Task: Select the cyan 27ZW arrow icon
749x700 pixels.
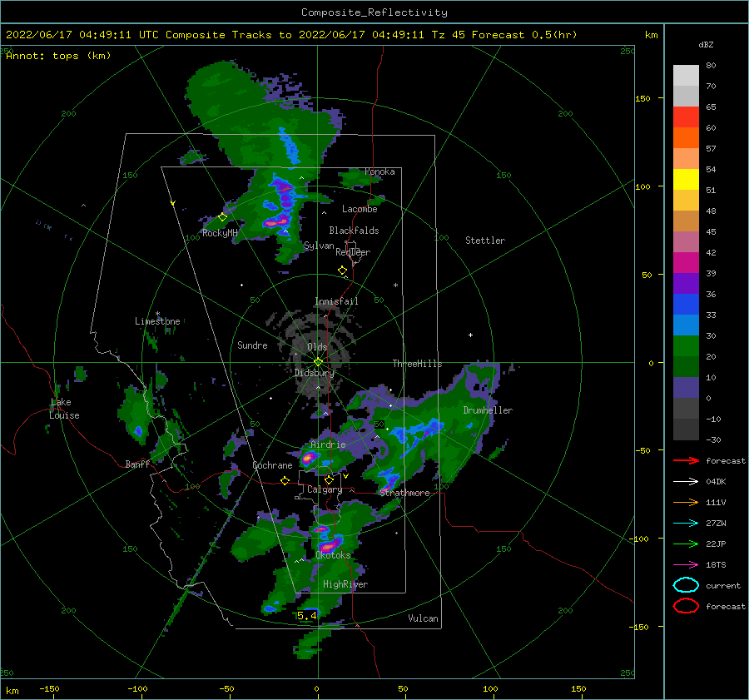Action: point(686,524)
